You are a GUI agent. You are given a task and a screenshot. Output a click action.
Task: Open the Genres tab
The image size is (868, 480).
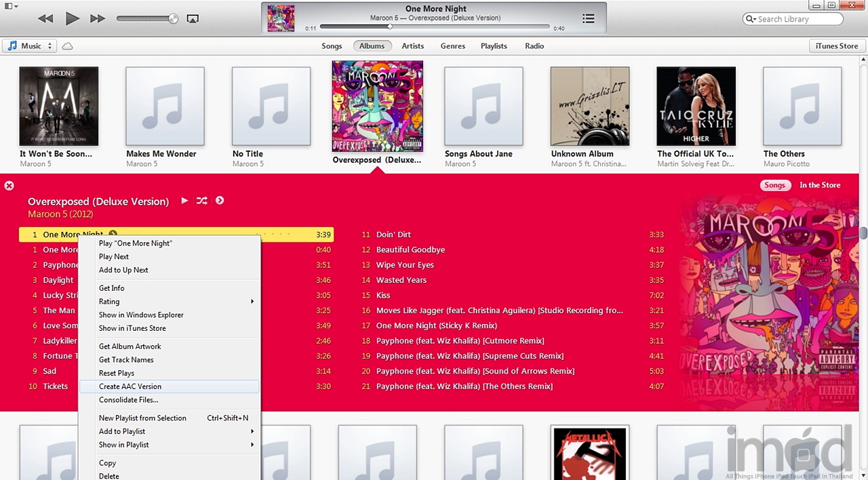tap(452, 46)
